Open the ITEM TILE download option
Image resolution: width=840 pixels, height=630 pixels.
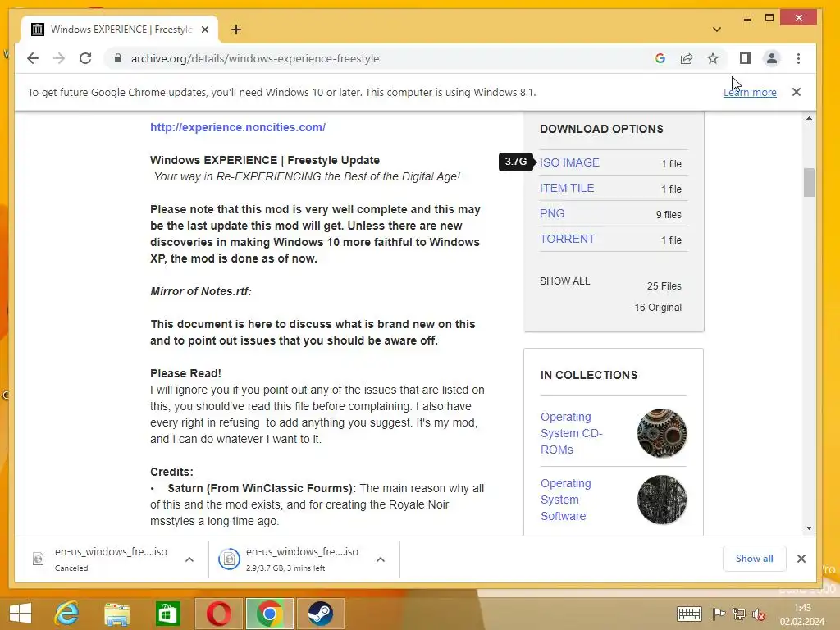point(567,188)
